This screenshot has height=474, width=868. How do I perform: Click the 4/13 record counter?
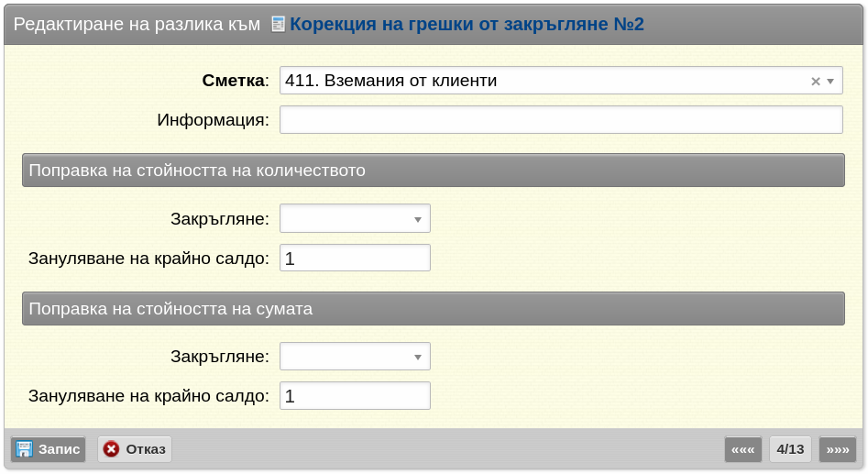pyautogui.click(x=790, y=449)
